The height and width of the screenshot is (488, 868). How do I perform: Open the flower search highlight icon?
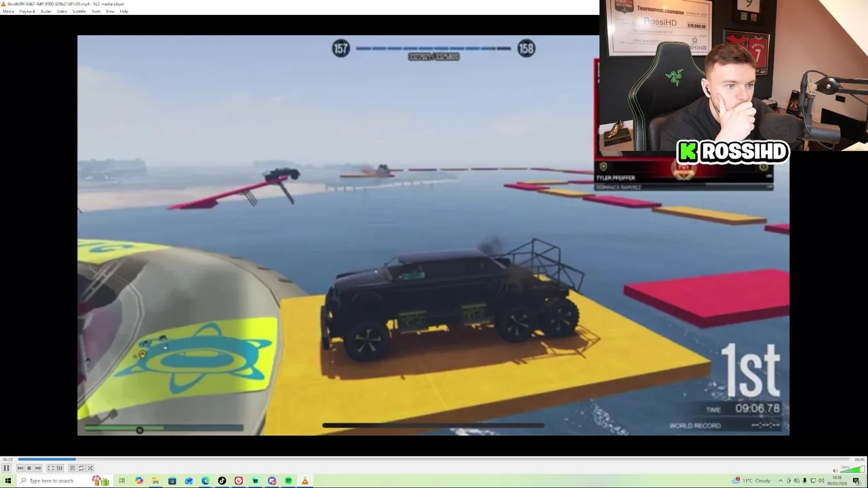(101, 481)
